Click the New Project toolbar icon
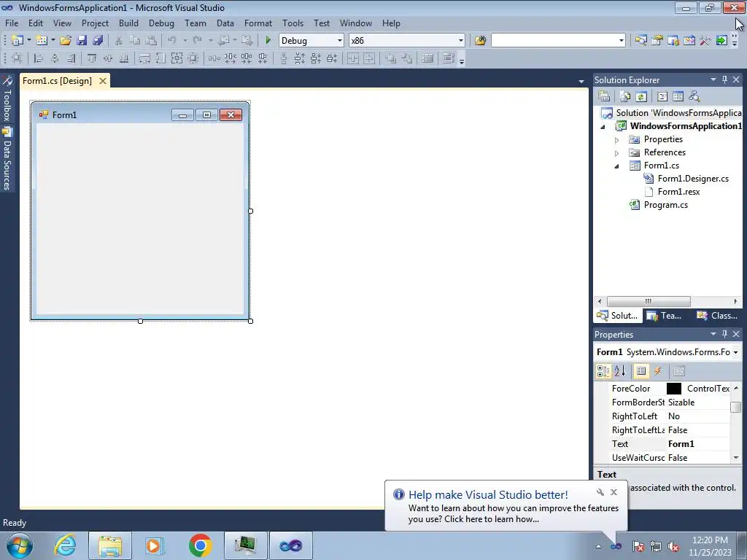The width and height of the screenshot is (747, 560). pos(18,41)
